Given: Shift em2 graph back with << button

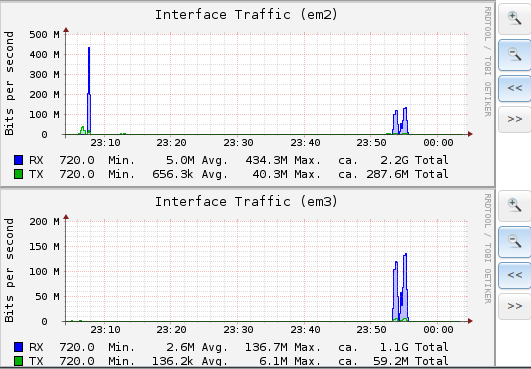Looking at the screenshot, I should [514, 88].
